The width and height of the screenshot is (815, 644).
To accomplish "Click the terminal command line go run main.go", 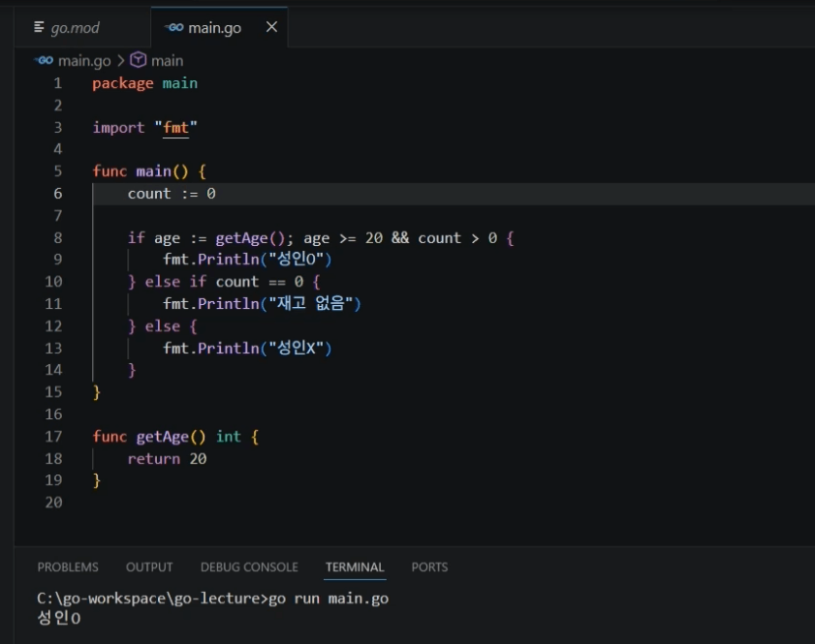I will coord(212,598).
